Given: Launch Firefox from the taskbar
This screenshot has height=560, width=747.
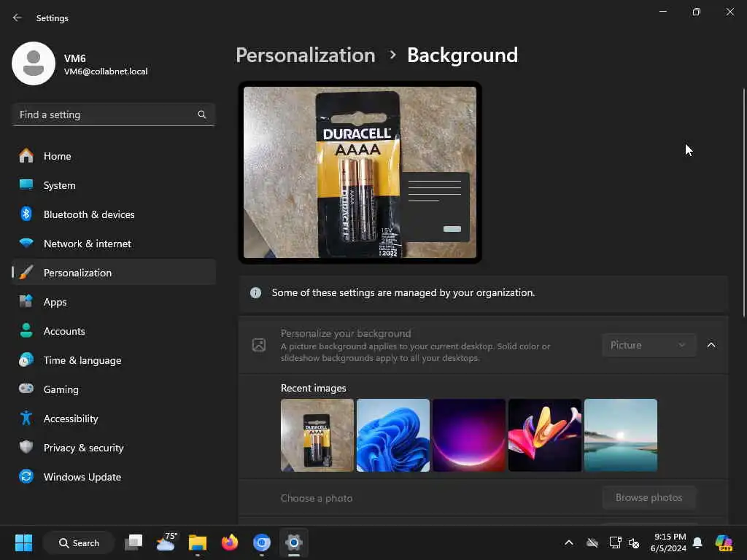Looking at the screenshot, I should click(230, 542).
